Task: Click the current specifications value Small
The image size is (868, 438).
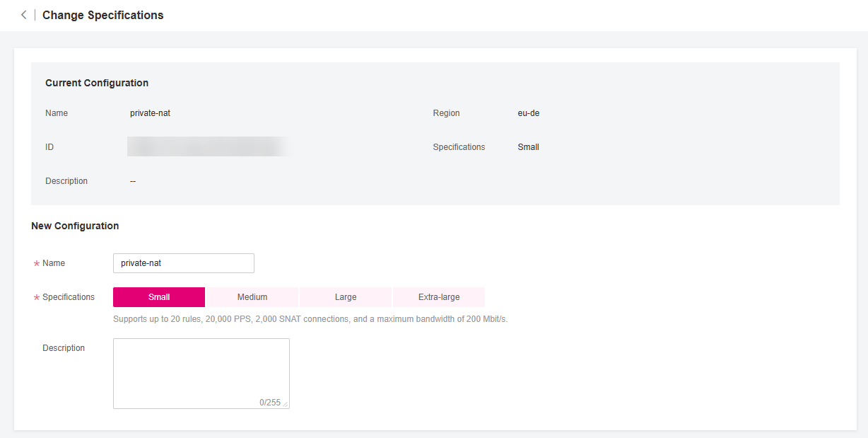Action: pyautogui.click(x=529, y=147)
